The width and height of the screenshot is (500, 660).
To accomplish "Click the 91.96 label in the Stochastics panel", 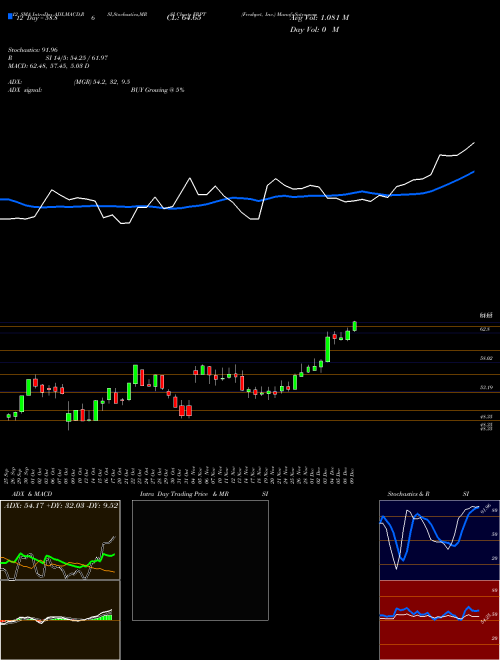I will coord(486,507).
